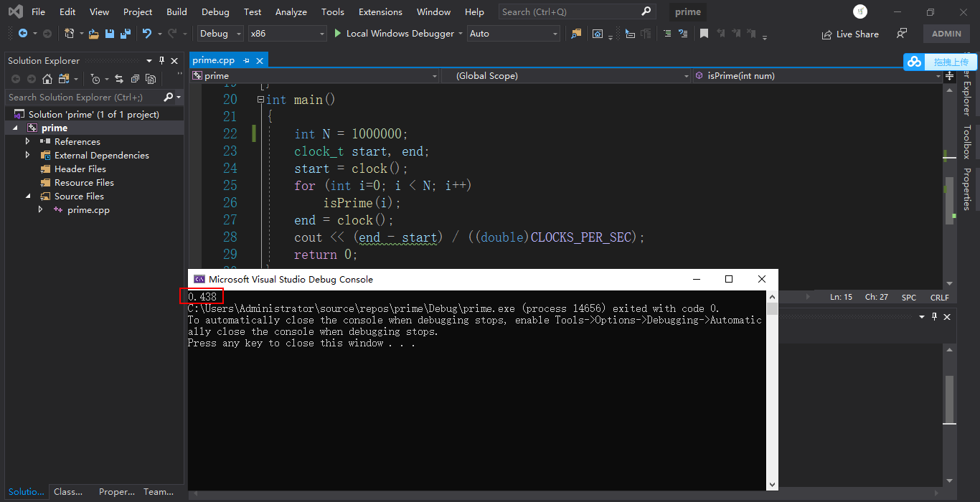The image size is (980, 502).
Task: Toggle the pin on prime.cpp tab
Action: point(246,61)
